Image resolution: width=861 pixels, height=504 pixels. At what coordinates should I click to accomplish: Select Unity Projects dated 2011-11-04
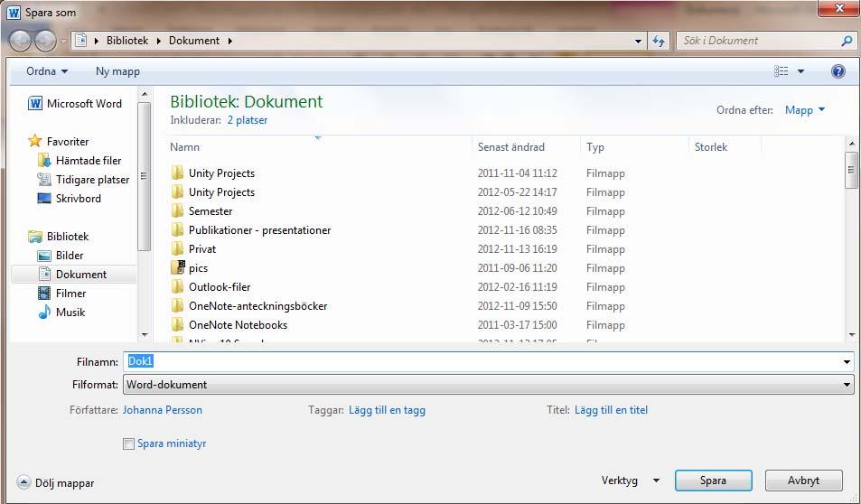tap(222, 173)
